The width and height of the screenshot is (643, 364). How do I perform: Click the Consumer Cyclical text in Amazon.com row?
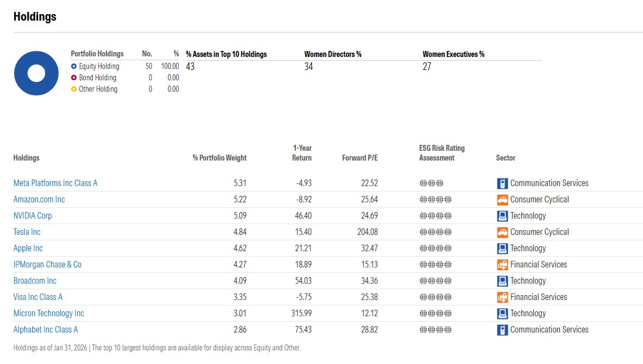(x=540, y=200)
